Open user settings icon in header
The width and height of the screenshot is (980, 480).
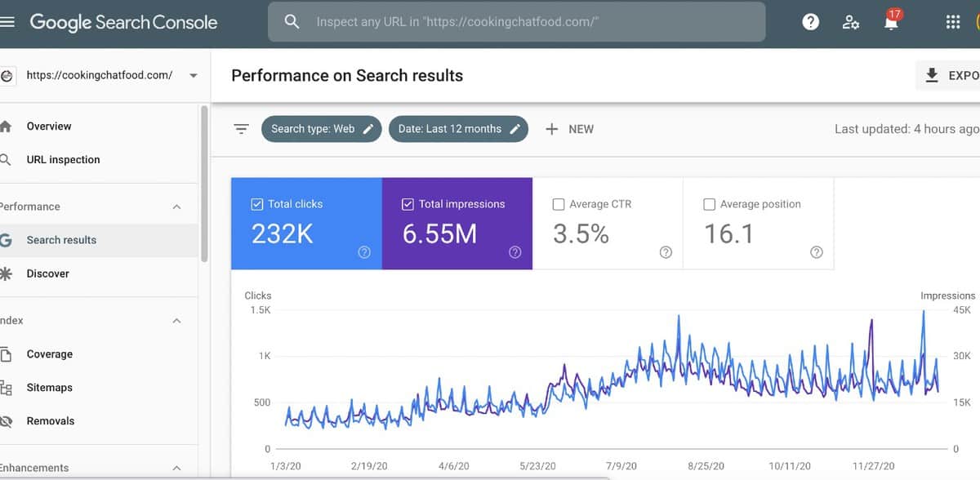[x=850, y=22]
